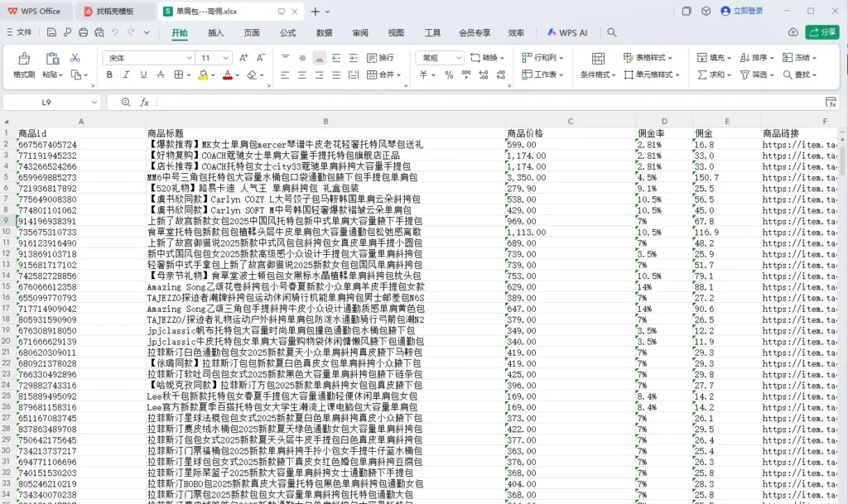
Task: Click the Login (立即登录) button
Action: [742, 11]
